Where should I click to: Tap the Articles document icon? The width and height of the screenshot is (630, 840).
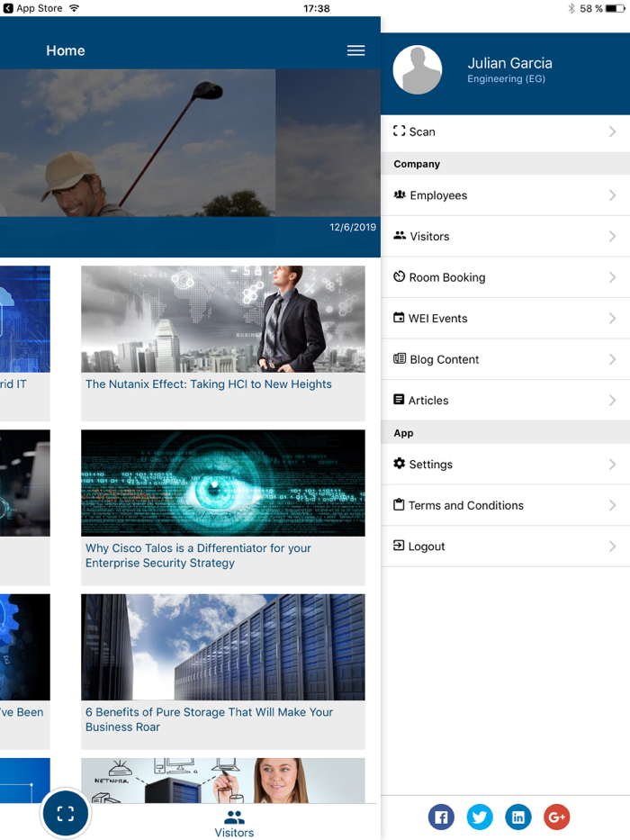coord(399,399)
